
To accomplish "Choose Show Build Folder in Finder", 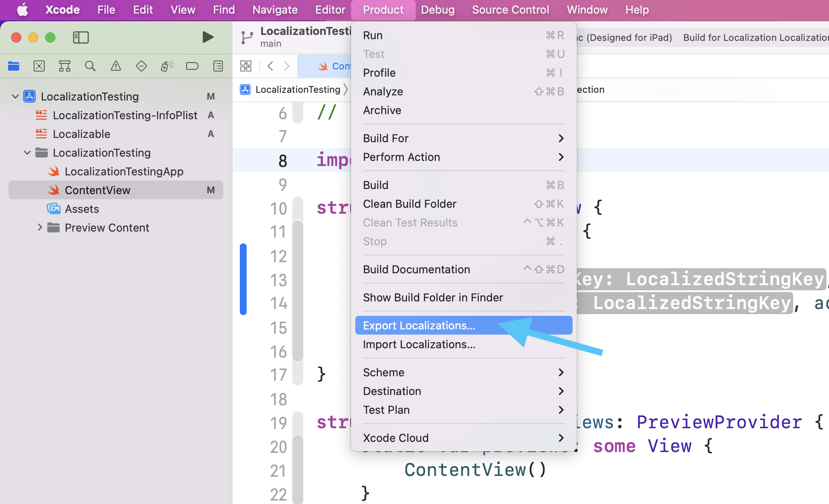I will (463, 298).
